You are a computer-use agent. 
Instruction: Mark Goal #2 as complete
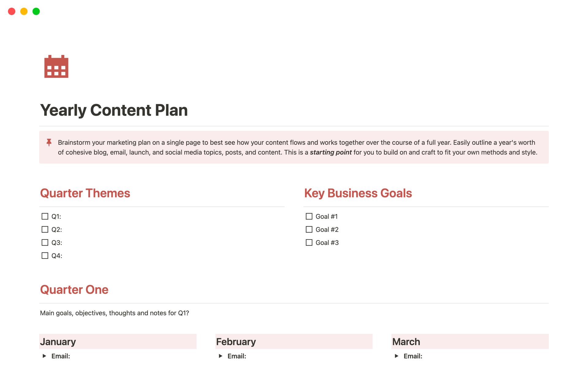pos(309,229)
